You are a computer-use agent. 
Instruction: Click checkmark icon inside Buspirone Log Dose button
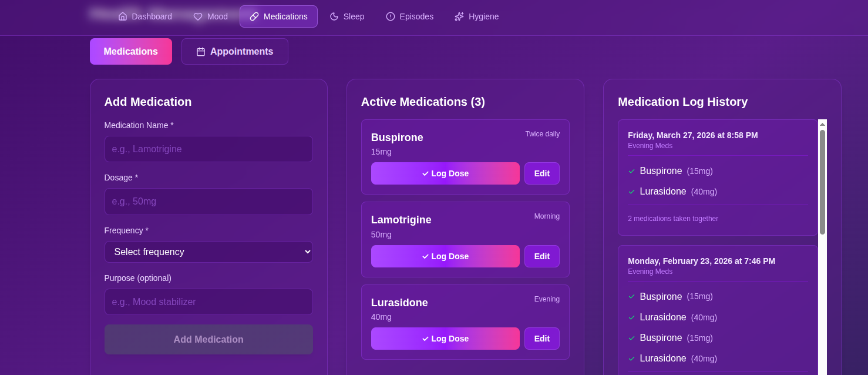click(x=426, y=173)
